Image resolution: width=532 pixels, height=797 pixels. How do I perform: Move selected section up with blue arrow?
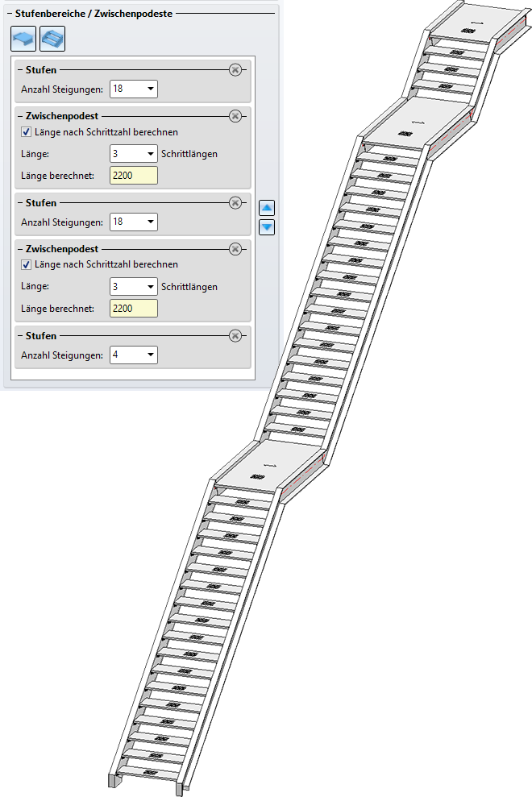[267, 207]
